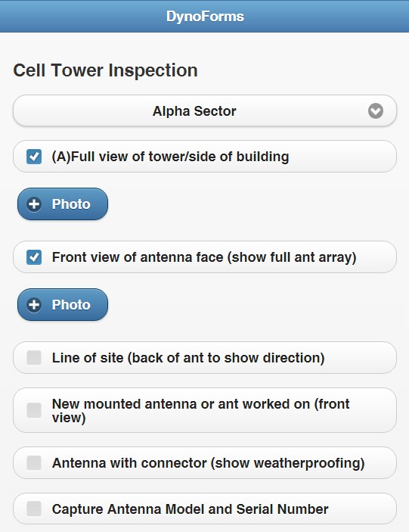
Task: Enable New mounted antenna or ant worked on
Action: pos(34,410)
